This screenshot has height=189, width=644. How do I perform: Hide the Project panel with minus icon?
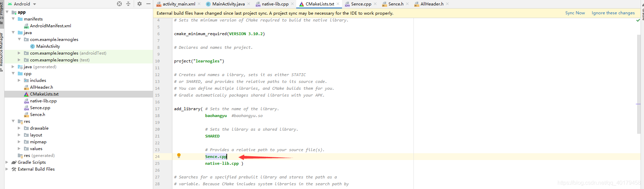[148, 4]
